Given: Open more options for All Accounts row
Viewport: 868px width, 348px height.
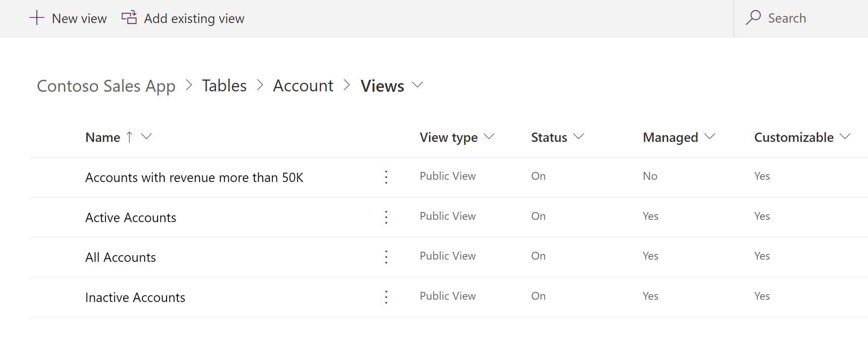Looking at the screenshot, I should pyautogui.click(x=386, y=257).
